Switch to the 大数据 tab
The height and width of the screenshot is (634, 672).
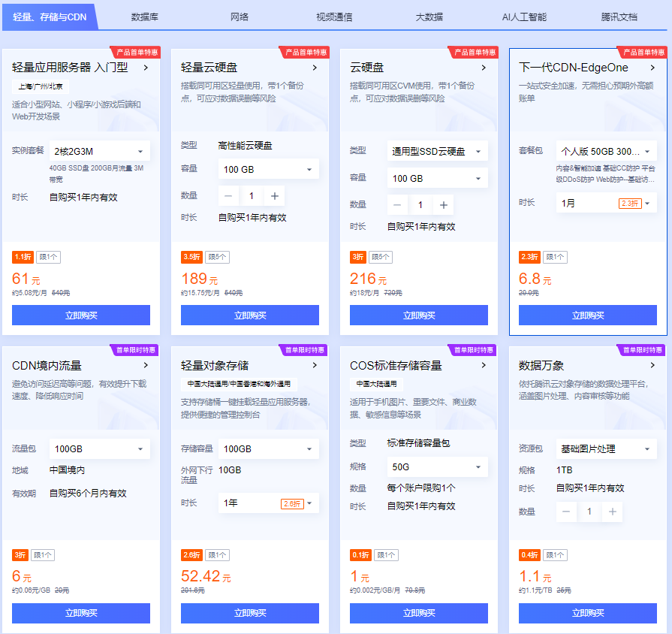pos(429,17)
